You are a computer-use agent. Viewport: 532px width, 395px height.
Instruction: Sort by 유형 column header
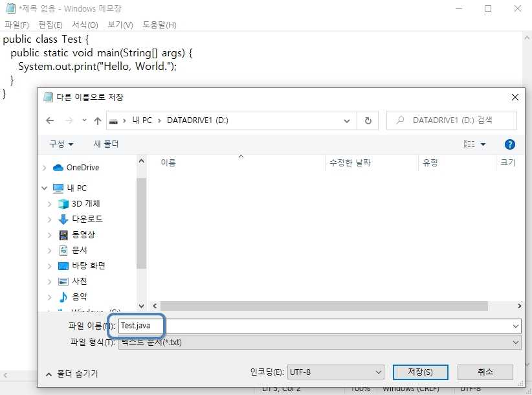430,163
